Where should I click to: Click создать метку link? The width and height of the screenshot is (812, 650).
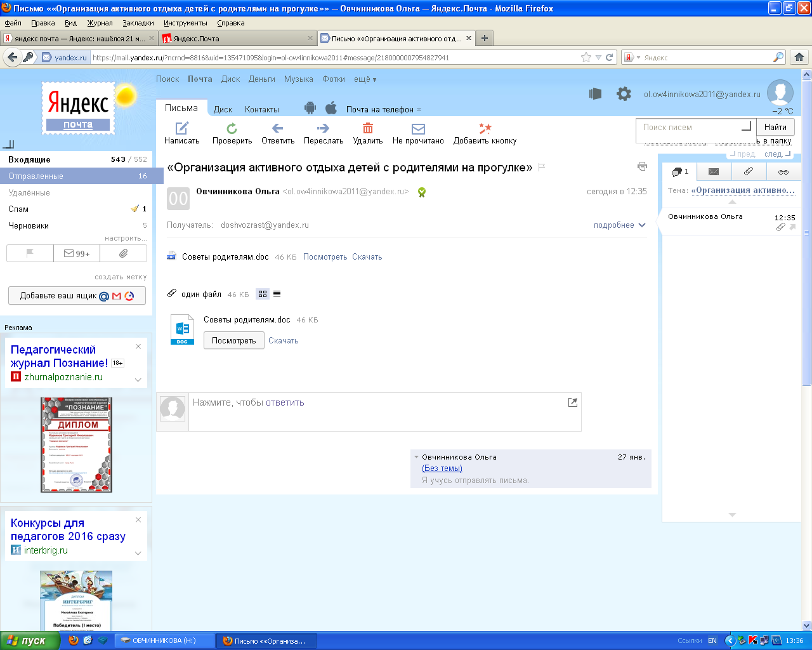pos(121,277)
